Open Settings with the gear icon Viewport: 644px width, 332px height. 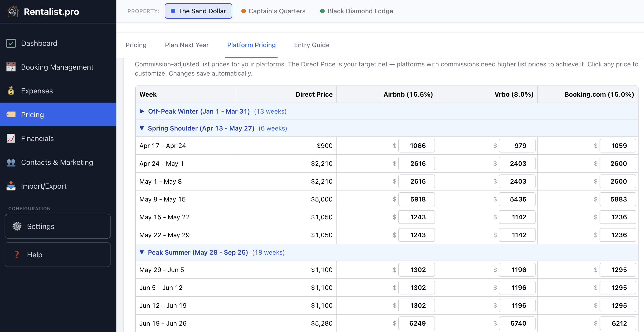(x=17, y=226)
